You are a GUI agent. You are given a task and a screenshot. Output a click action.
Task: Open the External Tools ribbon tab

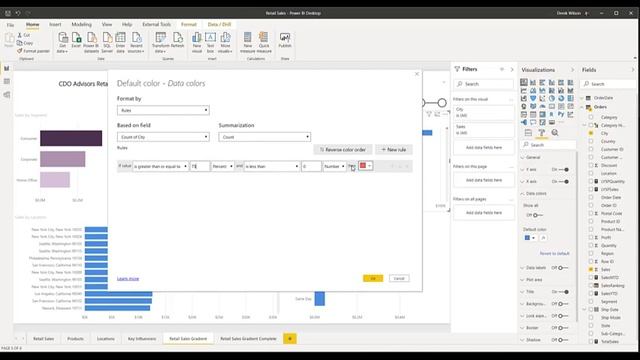click(x=157, y=24)
